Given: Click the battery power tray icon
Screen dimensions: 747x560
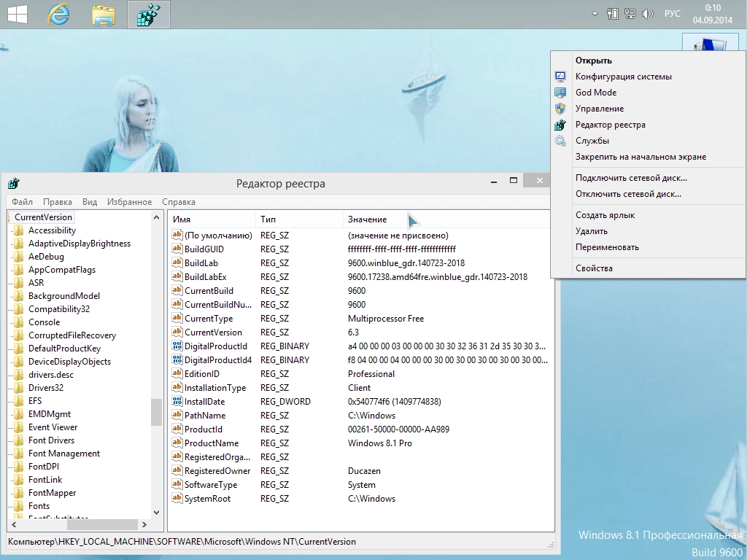Looking at the screenshot, I should pyautogui.click(x=613, y=14).
